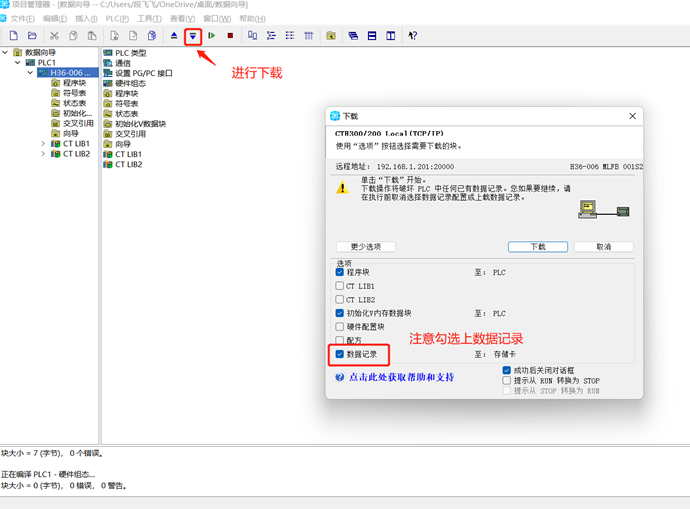Close the 下载 dialog with X

[632, 116]
